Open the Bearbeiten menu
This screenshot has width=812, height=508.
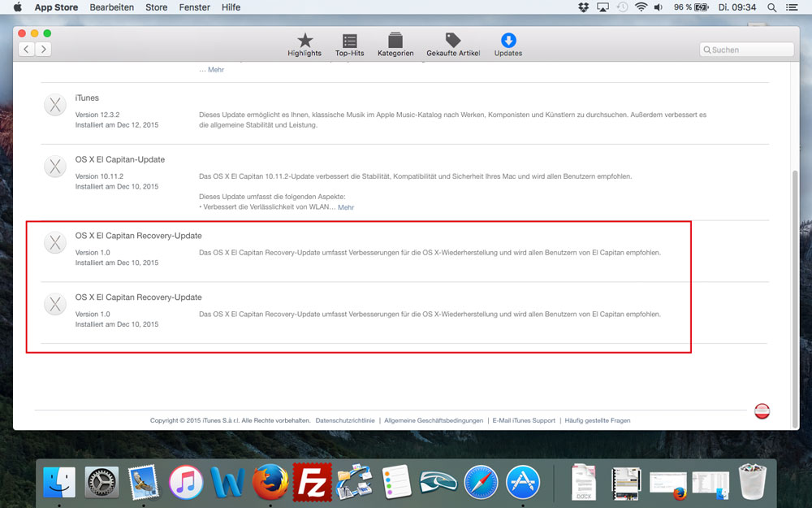click(x=112, y=7)
